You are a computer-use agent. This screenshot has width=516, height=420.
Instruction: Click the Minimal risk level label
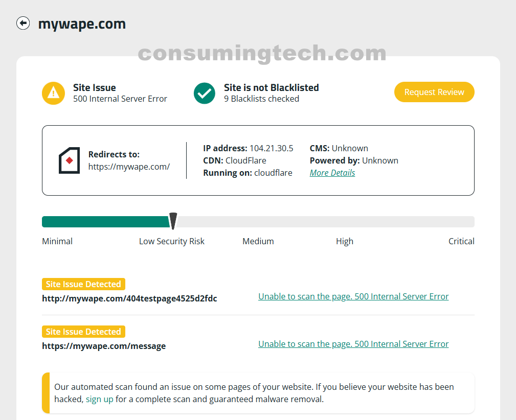tap(57, 241)
